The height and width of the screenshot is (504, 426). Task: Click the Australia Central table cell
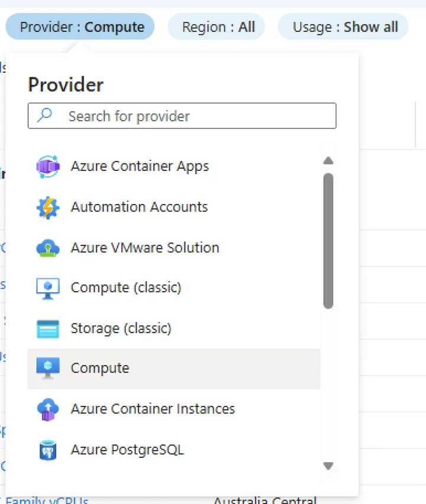[265, 500]
